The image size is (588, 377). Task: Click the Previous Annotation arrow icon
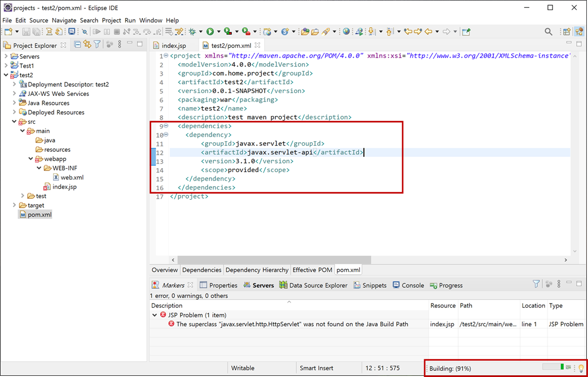389,32
